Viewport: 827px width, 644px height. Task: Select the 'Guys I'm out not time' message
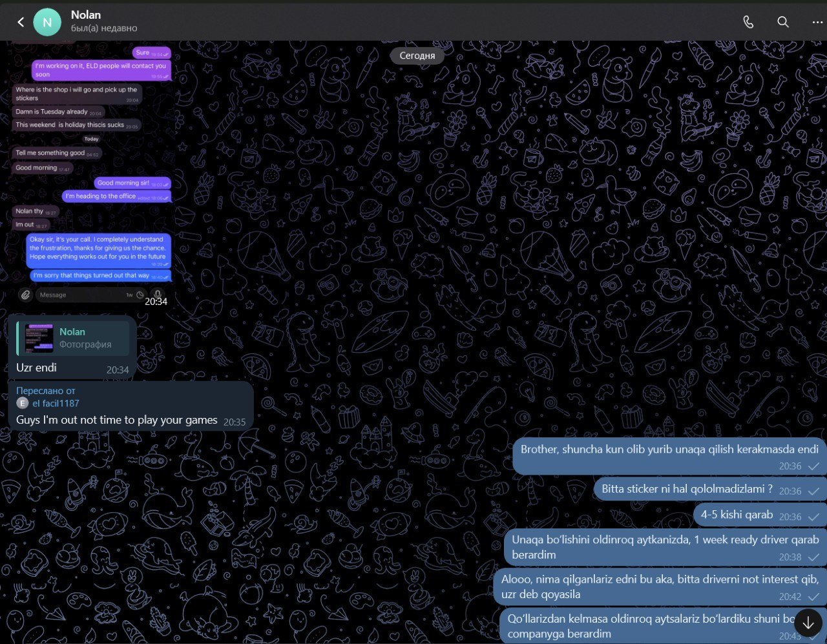point(117,420)
